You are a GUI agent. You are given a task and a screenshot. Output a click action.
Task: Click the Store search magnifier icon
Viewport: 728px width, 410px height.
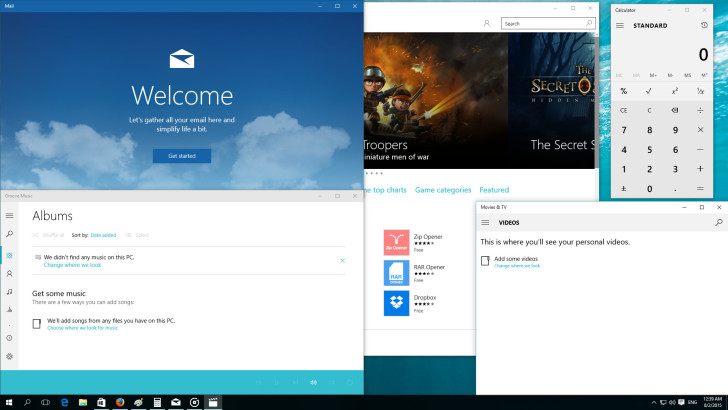tap(589, 23)
